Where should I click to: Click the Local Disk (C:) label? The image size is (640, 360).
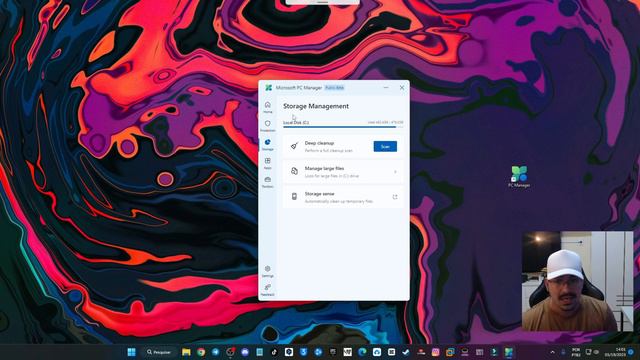(296, 122)
